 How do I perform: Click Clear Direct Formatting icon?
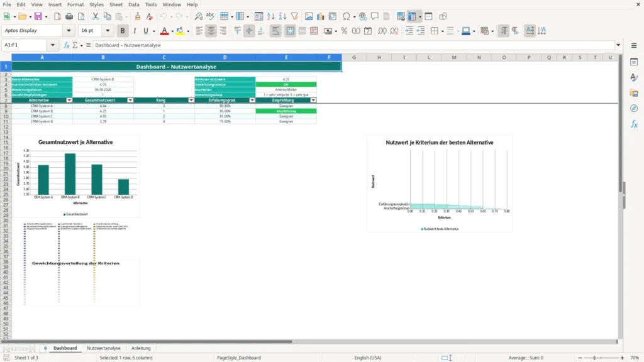click(x=150, y=16)
